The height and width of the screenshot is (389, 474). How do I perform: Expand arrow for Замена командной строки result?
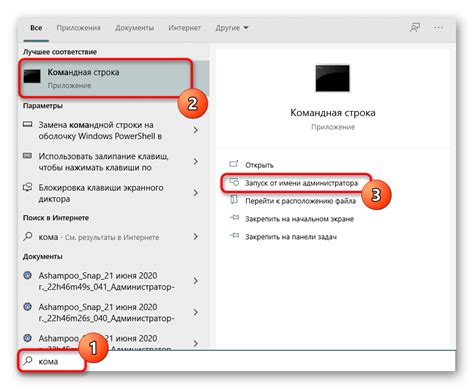click(x=196, y=130)
